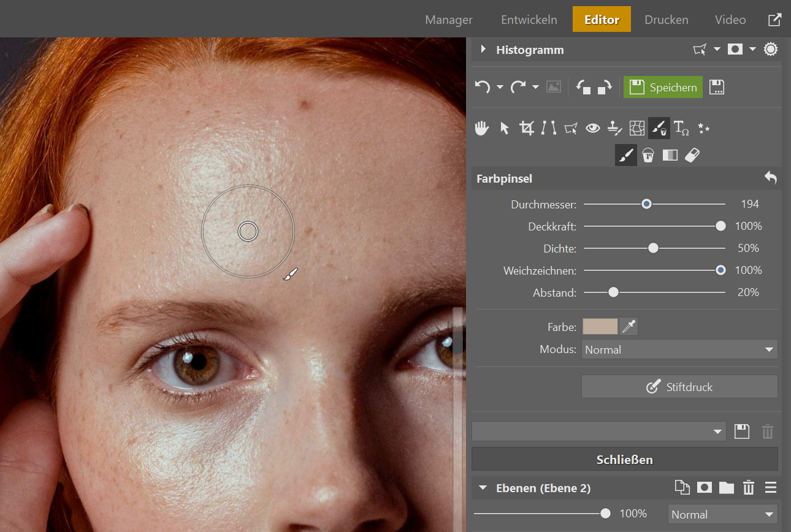Add a mask in the Ebenen panel
This screenshot has height=532, width=791.
coord(704,488)
